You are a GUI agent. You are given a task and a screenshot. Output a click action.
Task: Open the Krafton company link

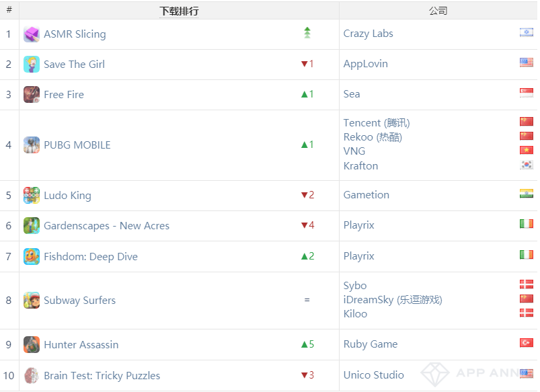pyautogui.click(x=361, y=165)
